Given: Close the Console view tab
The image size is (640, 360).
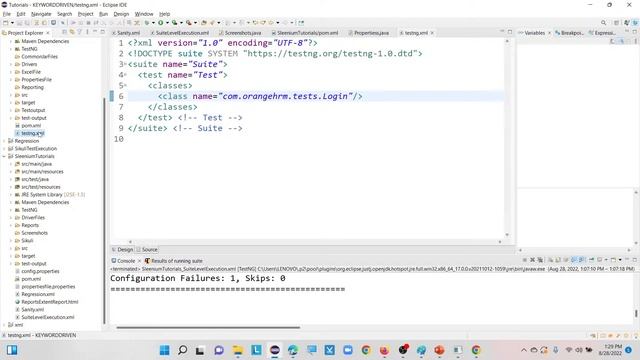Looking at the screenshot, I should pyautogui.click(x=139, y=261).
